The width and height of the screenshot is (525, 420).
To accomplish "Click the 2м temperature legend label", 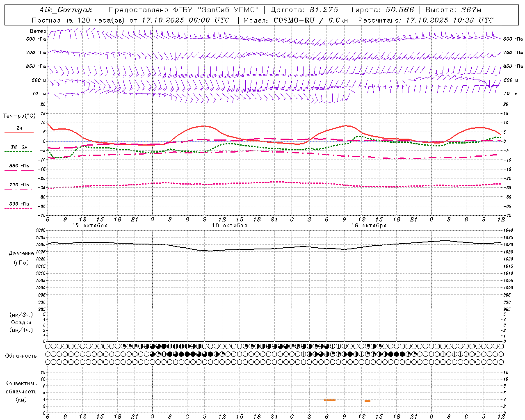I will click(19, 128).
